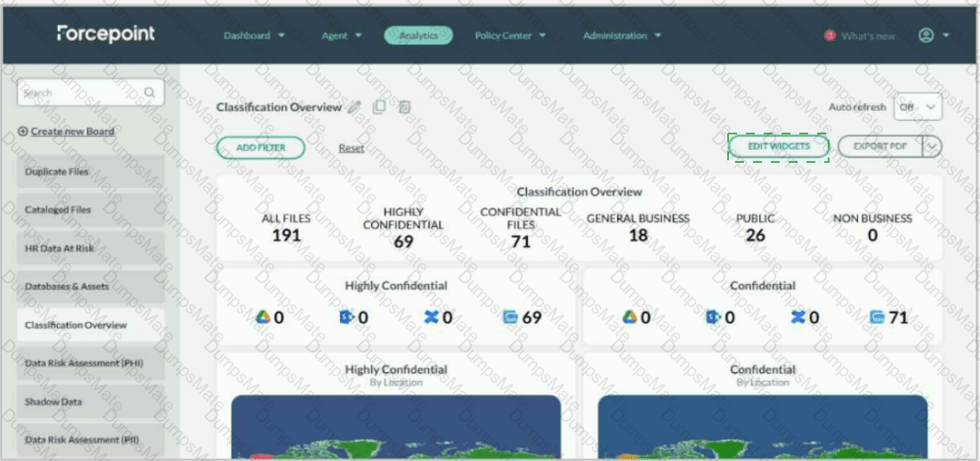This screenshot has width=980, height=461.
Task: Click Google Drive icon in Highly Confidential card
Action: click(x=263, y=318)
